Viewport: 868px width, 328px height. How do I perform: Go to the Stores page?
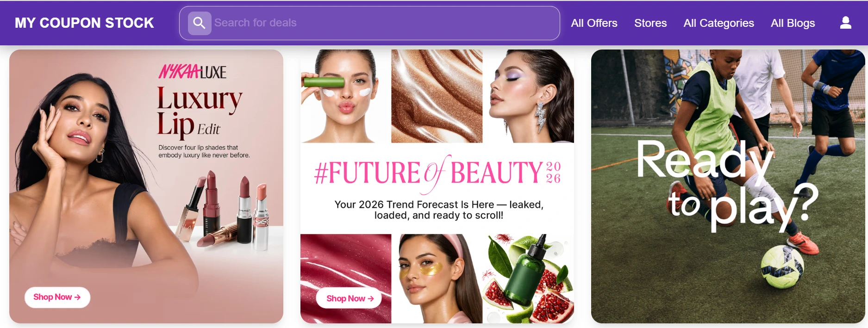[x=650, y=23]
